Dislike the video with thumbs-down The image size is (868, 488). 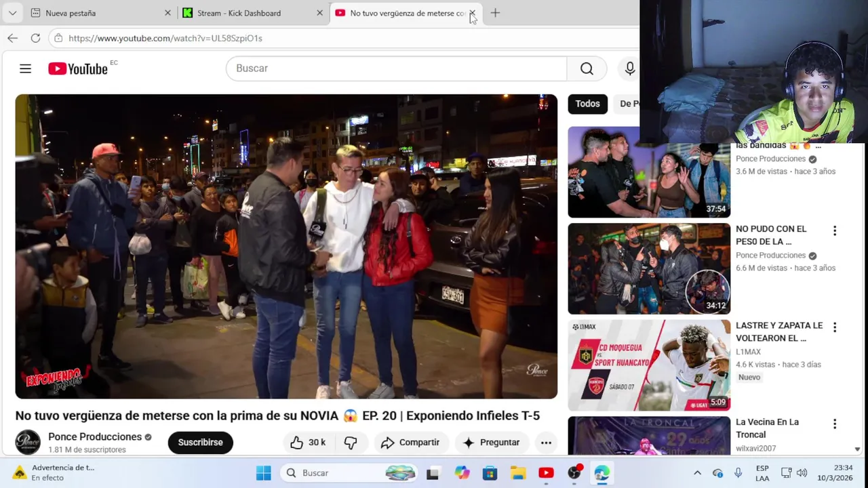pos(351,443)
